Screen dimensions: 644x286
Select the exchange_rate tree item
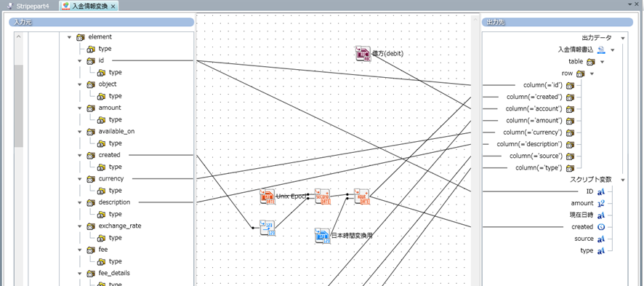[x=119, y=226]
